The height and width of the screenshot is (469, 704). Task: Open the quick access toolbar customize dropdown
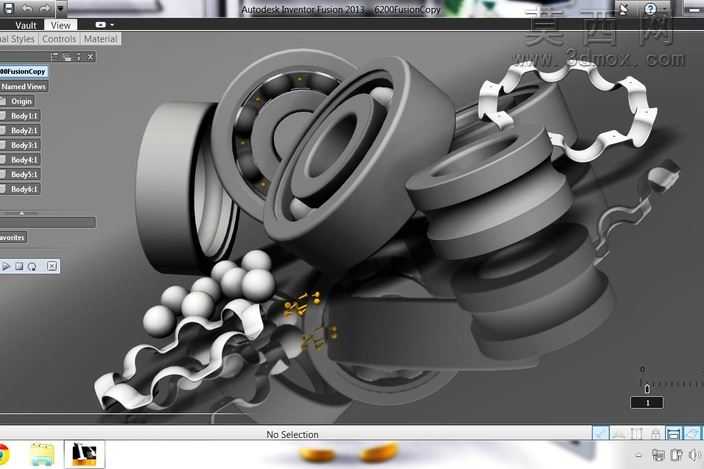pyautogui.click(x=60, y=8)
